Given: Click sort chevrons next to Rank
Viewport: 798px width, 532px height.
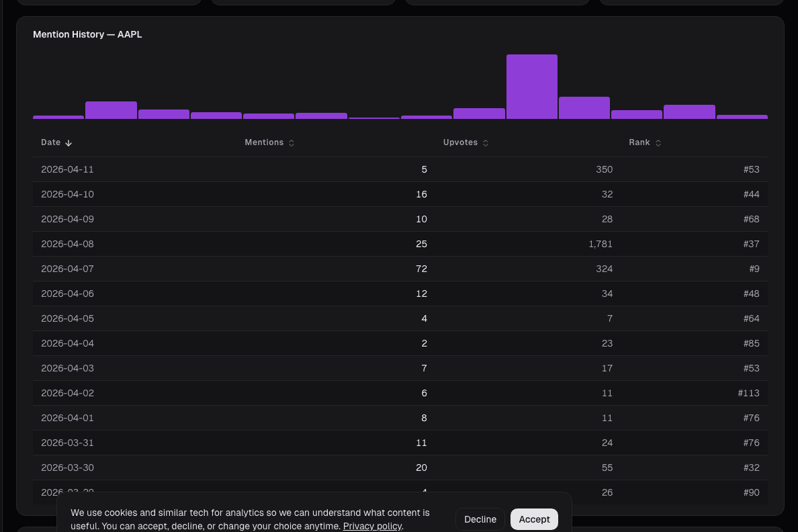Looking at the screenshot, I should [658, 143].
